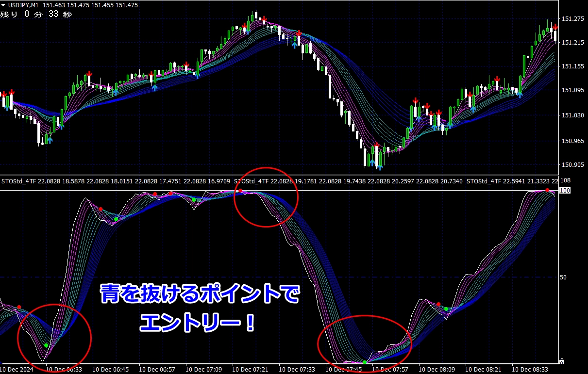Viewport: 588px width, 374px height.
Task: Open the chart dropdown triangle beside USDJPY,M1
Action: [x=4, y=5]
